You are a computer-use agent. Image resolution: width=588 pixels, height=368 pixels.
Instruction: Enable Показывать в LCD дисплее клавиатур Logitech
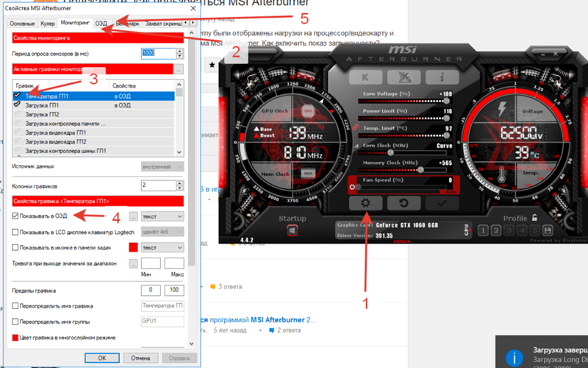(15, 232)
